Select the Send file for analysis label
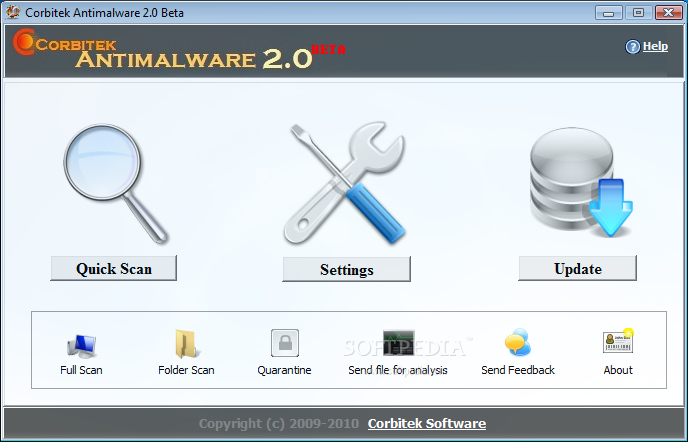The width and height of the screenshot is (688, 442). click(398, 370)
